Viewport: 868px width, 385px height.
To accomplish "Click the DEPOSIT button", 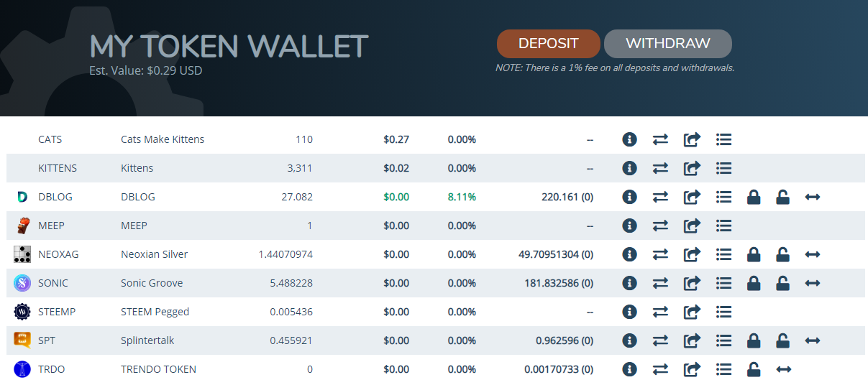I will click(548, 44).
